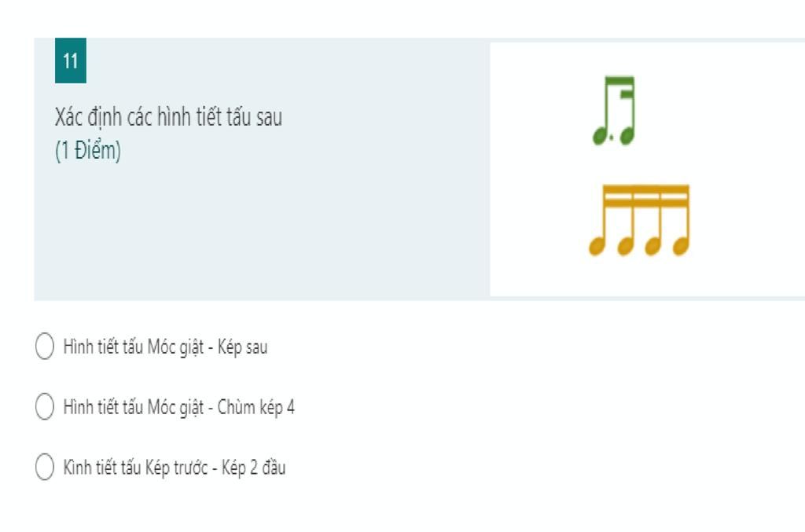Screen dimensions: 805x532
Task: Click third notehead of yellow note group
Action: [x=653, y=248]
